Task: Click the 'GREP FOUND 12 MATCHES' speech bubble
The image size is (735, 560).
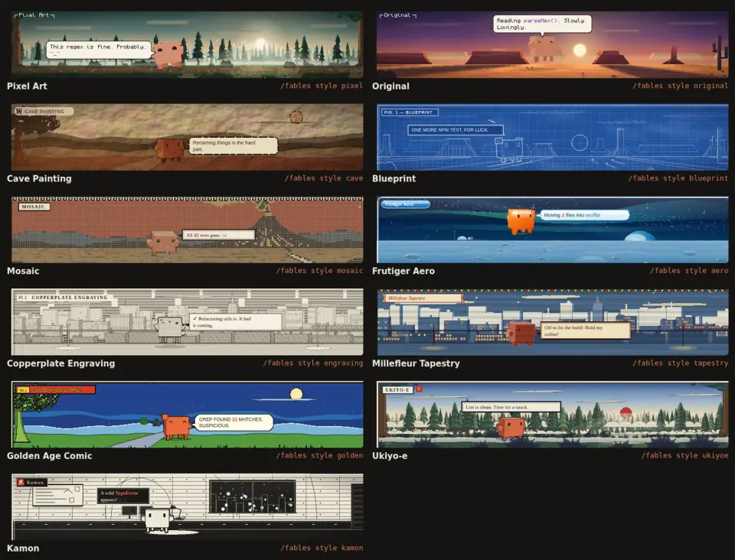Action: [x=234, y=422]
